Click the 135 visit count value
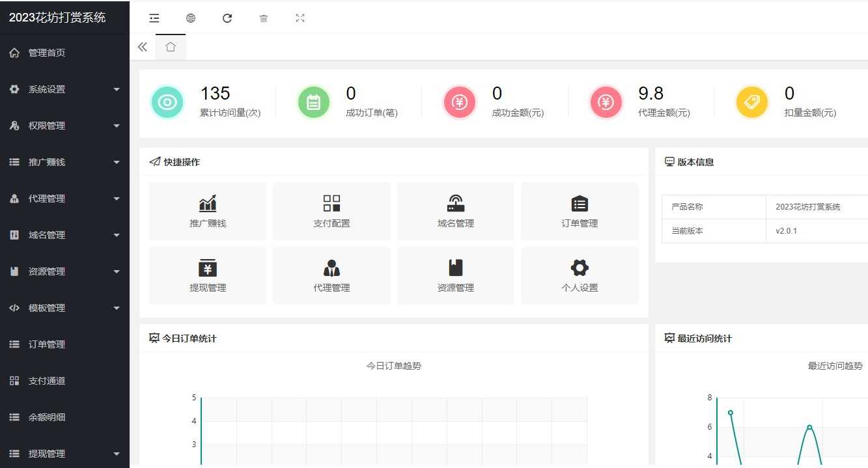The image size is (868, 468). tap(215, 94)
